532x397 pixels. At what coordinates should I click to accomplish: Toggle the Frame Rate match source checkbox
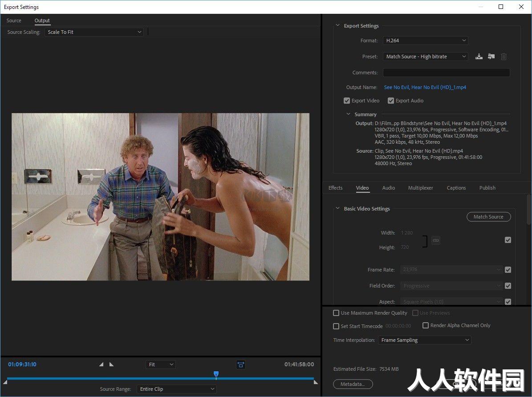[508, 270]
